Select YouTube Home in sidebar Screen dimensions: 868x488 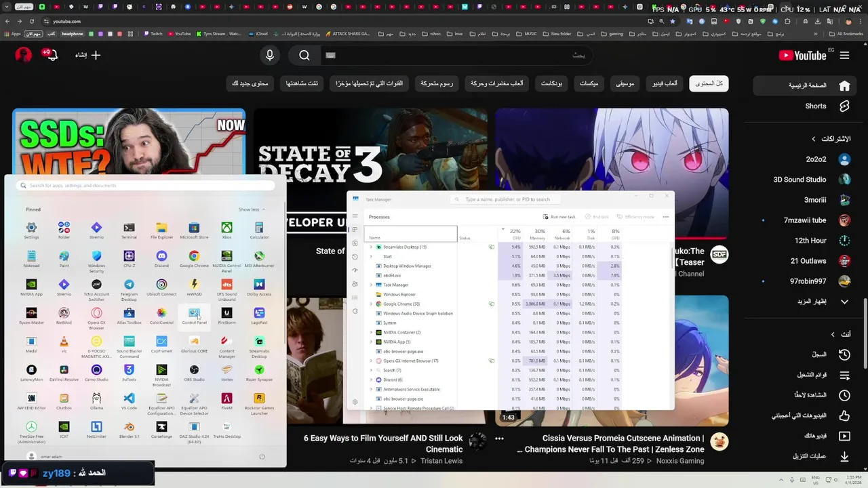point(806,85)
